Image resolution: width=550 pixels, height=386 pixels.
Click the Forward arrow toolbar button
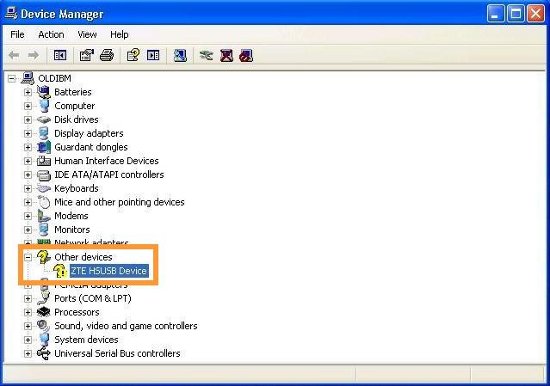(33, 55)
